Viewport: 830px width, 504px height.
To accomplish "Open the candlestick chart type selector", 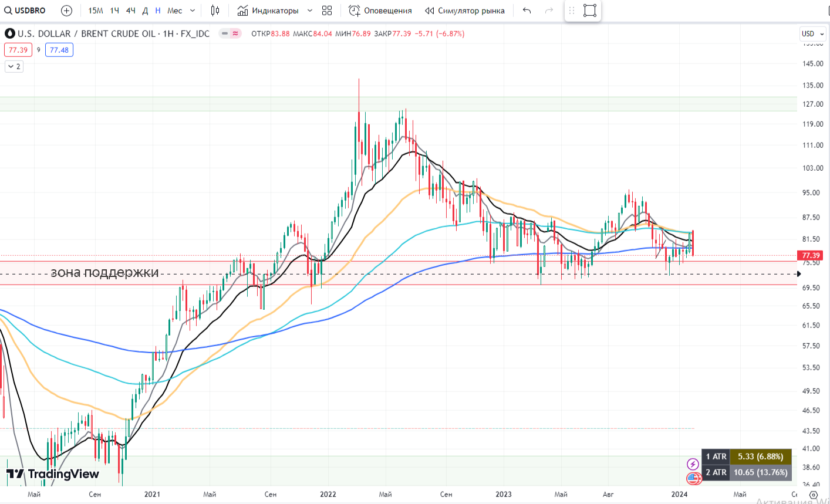I will tap(215, 11).
